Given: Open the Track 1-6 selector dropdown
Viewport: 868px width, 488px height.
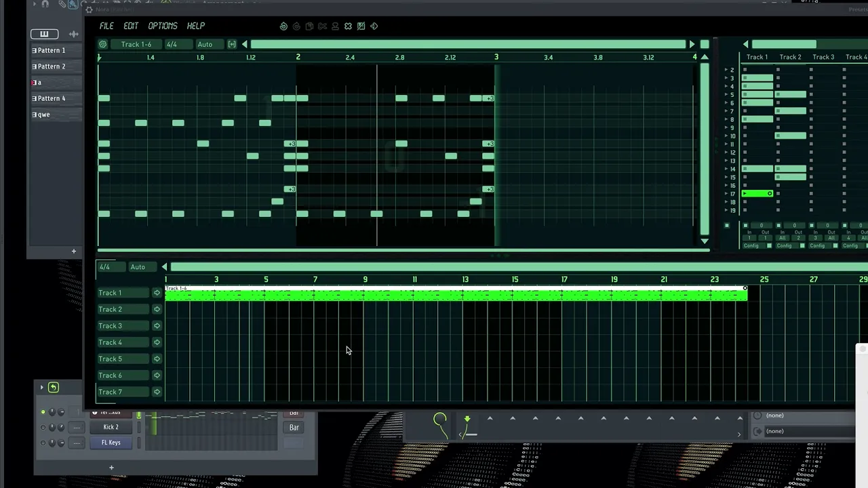Looking at the screenshot, I should [136, 44].
